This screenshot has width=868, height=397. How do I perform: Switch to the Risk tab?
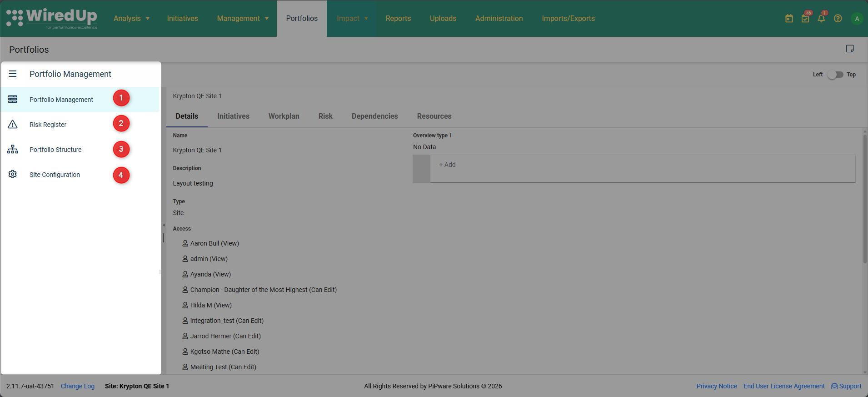click(x=325, y=116)
